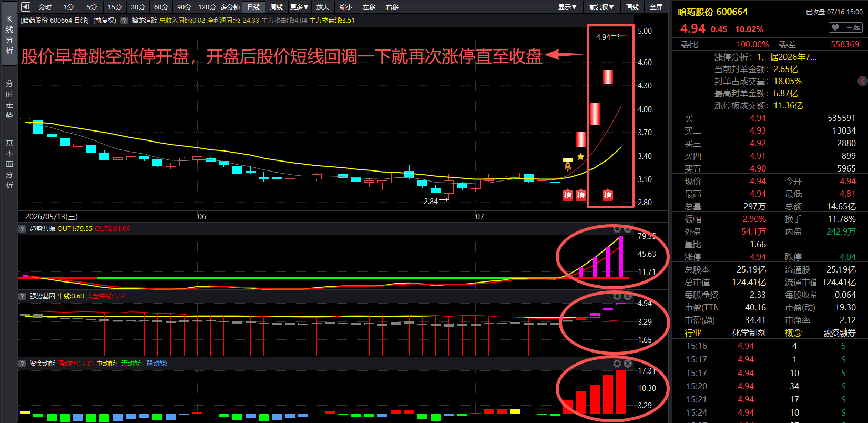Select the 买一 order book row

click(x=770, y=118)
